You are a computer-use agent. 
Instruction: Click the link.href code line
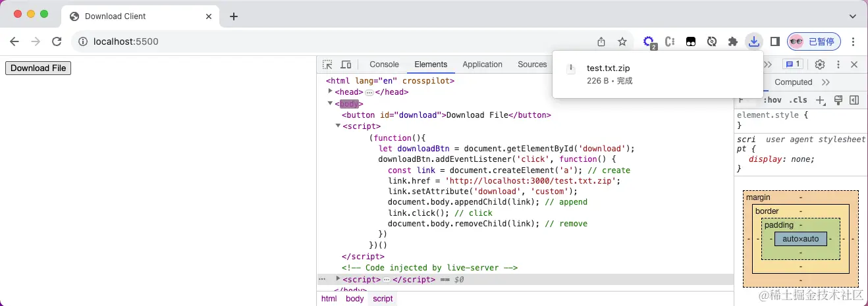point(504,181)
